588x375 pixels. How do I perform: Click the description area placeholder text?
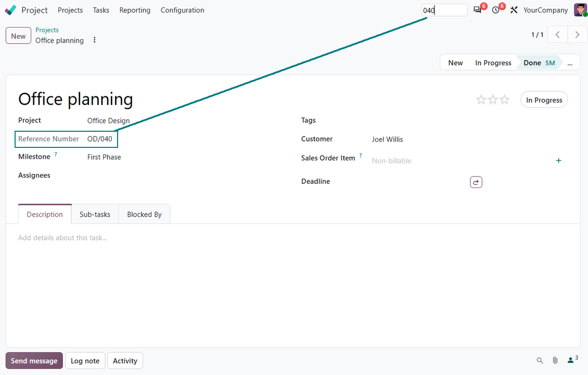pyautogui.click(x=62, y=238)
